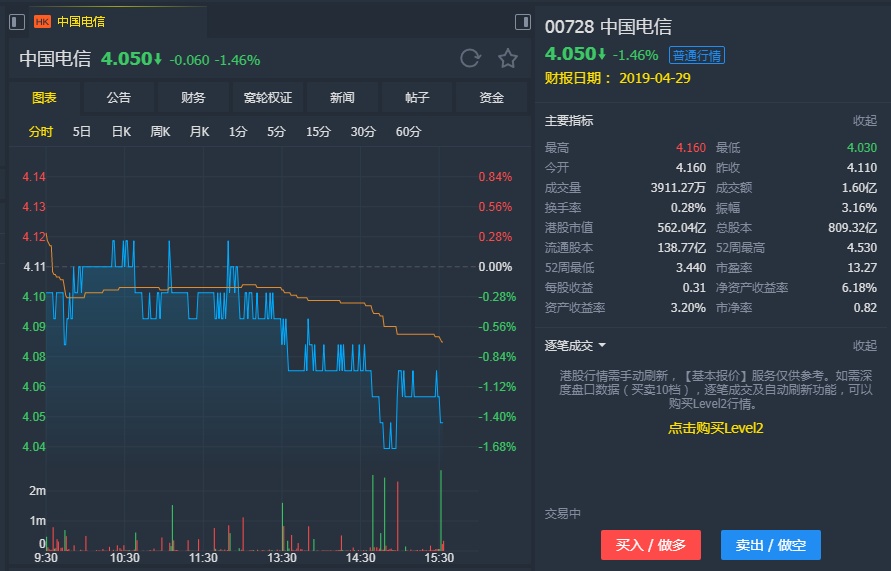Click the 最高 value 4.160

(690, 148)
